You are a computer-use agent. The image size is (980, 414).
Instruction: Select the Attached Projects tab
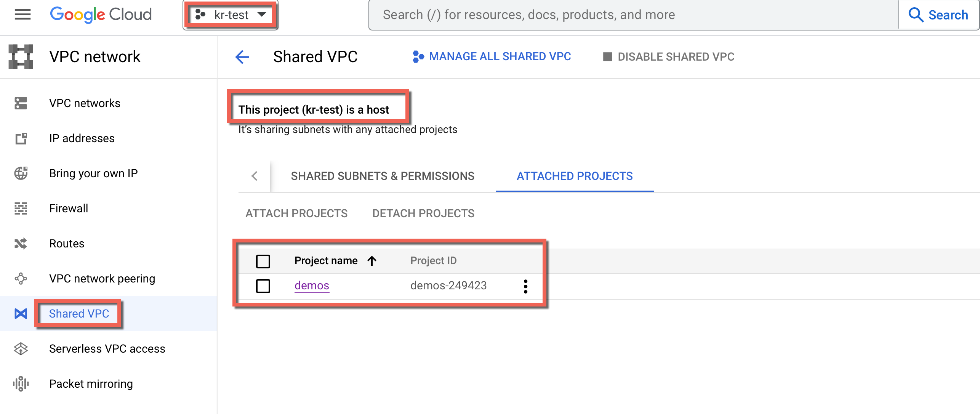(575, 176)
